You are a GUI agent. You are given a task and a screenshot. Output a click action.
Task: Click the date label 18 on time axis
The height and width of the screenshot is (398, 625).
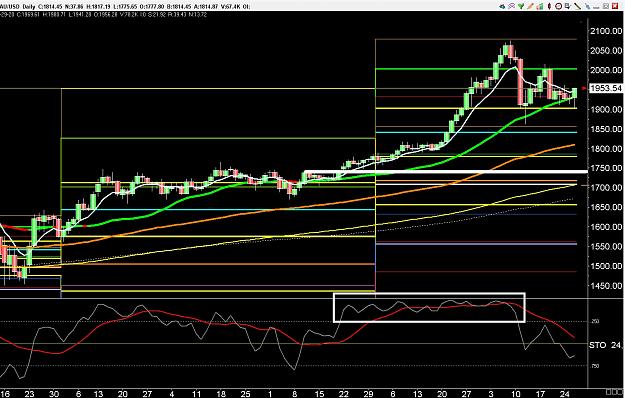point(221,394)
